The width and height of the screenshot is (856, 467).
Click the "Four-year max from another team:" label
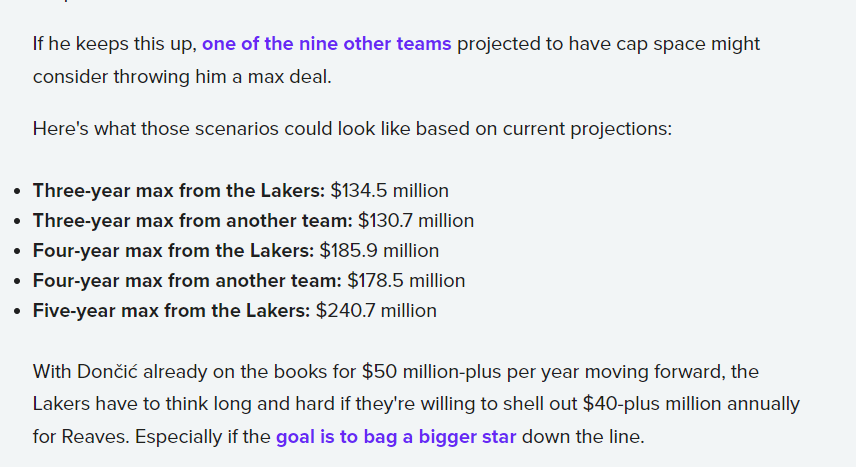[x=187, y=280]
